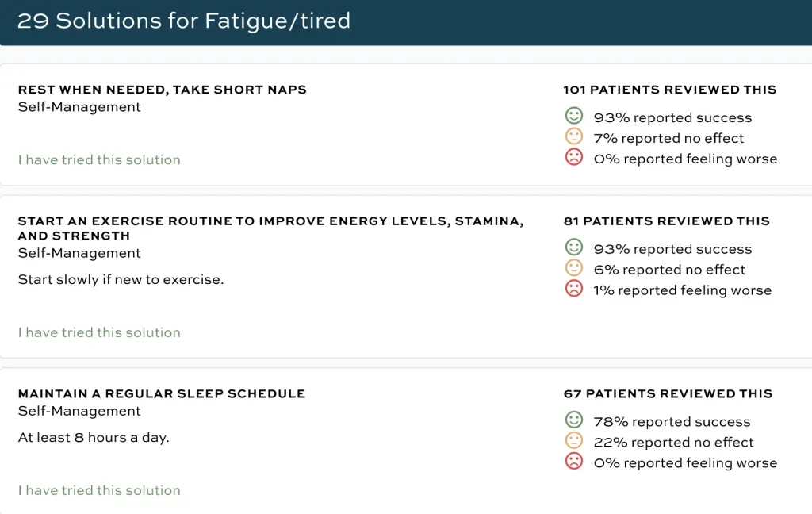
Task: Click red frown face in sleep schedule card
Action: click(573, 462)
